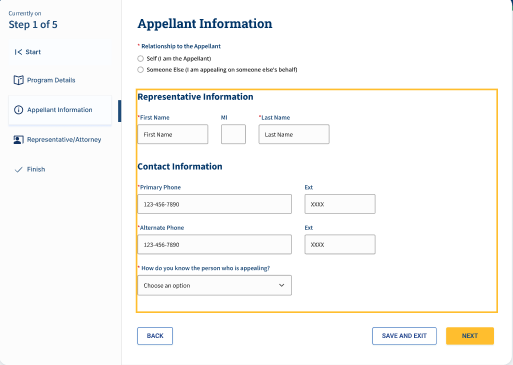Image resolution: width=513 pixels, height=365 pixels.
Task: Select Self (I am the Appellant) radio
Action: click(140, 59)
